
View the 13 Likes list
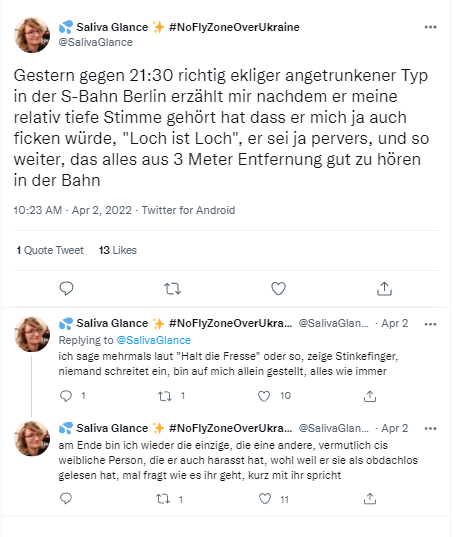118,250
